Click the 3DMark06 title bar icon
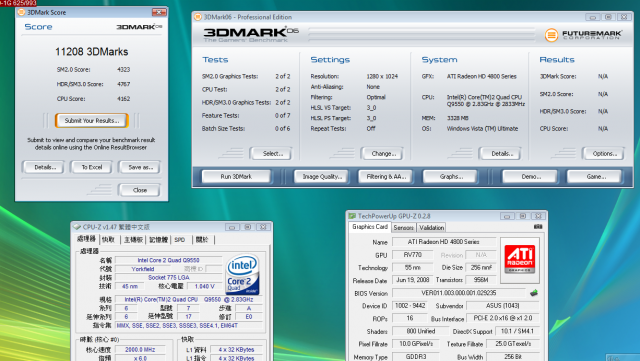This screenshot has width=640, height=361. click(x=198, y=17)
